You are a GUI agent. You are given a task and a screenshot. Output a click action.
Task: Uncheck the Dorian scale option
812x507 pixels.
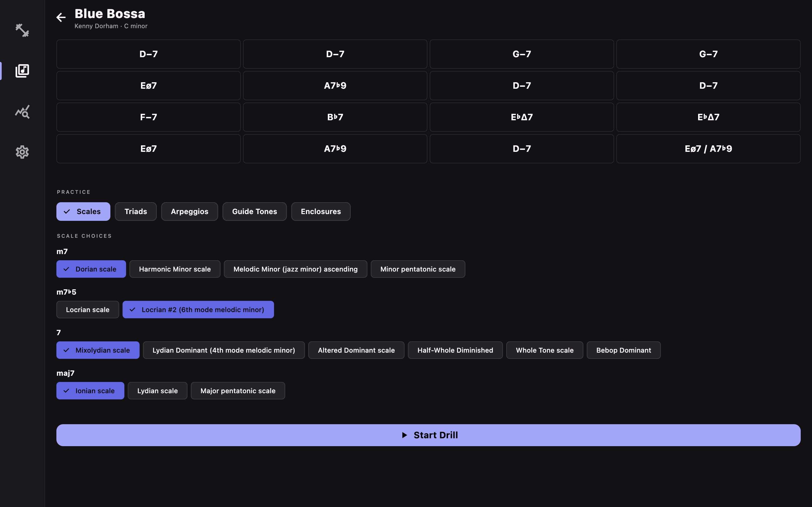coord(91,269)
